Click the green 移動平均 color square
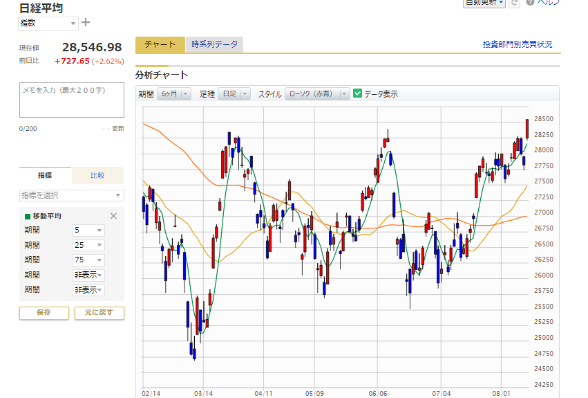 click(x=27, y=216)
